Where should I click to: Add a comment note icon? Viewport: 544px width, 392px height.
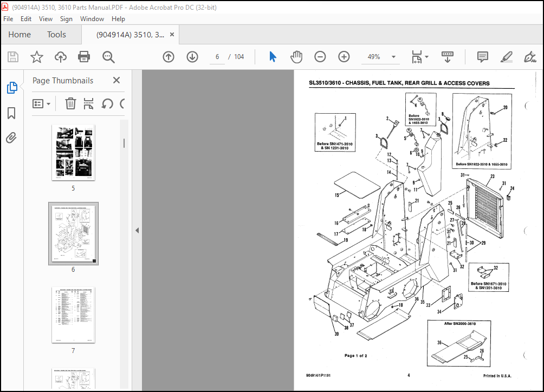click(x=483, y=57)
